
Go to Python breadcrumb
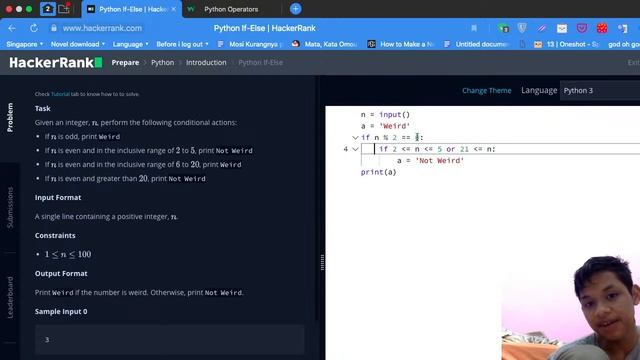click(162, 62)
